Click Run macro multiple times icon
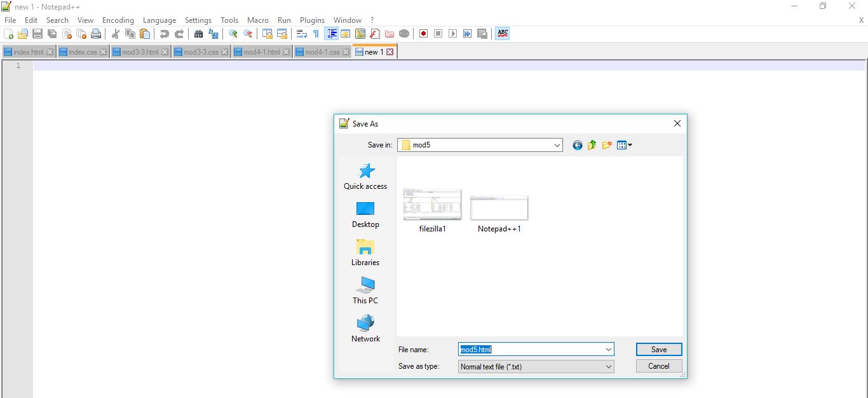 pyautogui.click(x=468, y=34)
